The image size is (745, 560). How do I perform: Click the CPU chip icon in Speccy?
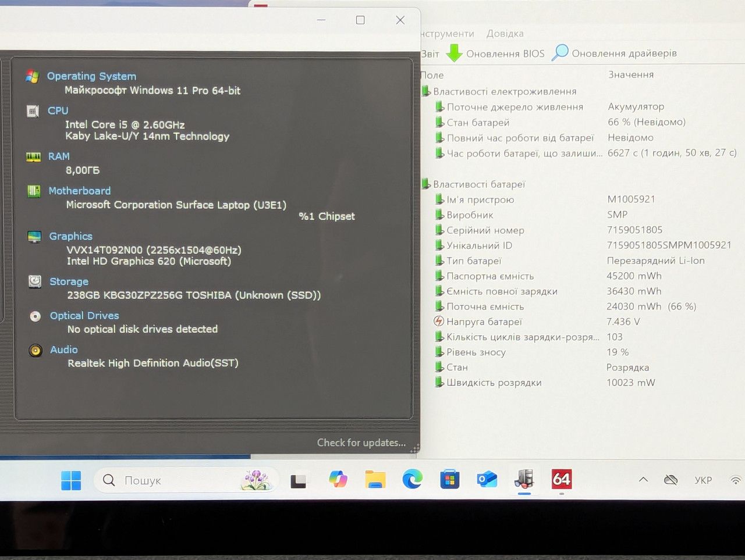click(33, 111)
